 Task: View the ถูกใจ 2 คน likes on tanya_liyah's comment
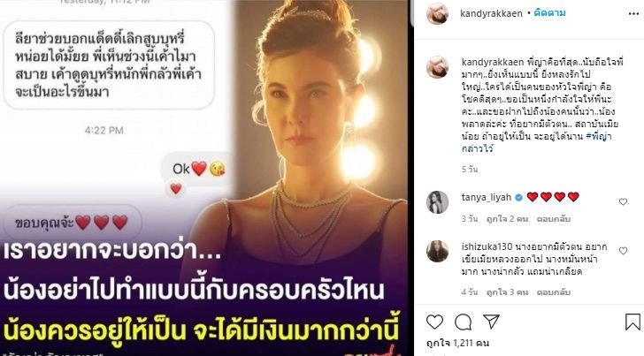tap(507, 219)
